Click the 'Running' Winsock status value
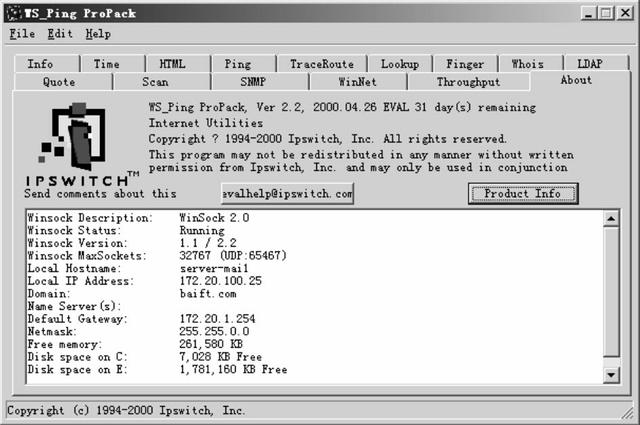Image resolution: width=640 pixels, height=425 pixels. click(202, 231)
